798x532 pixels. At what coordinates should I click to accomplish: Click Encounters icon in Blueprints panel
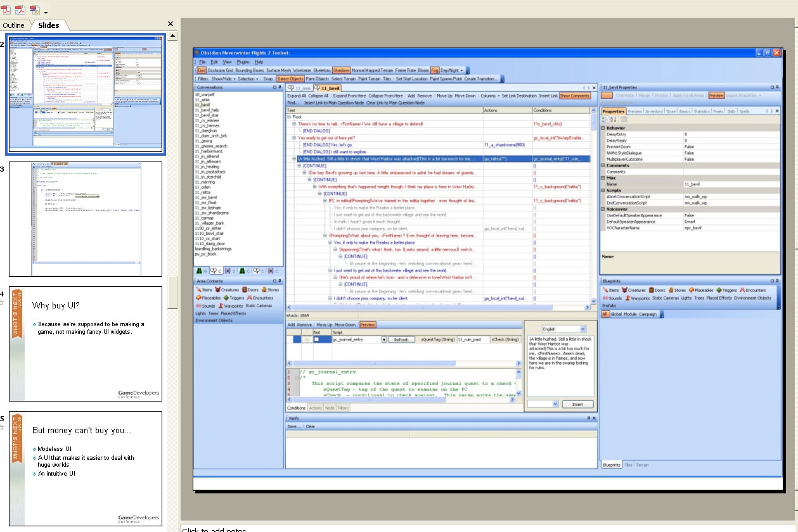tap(742, 289)
